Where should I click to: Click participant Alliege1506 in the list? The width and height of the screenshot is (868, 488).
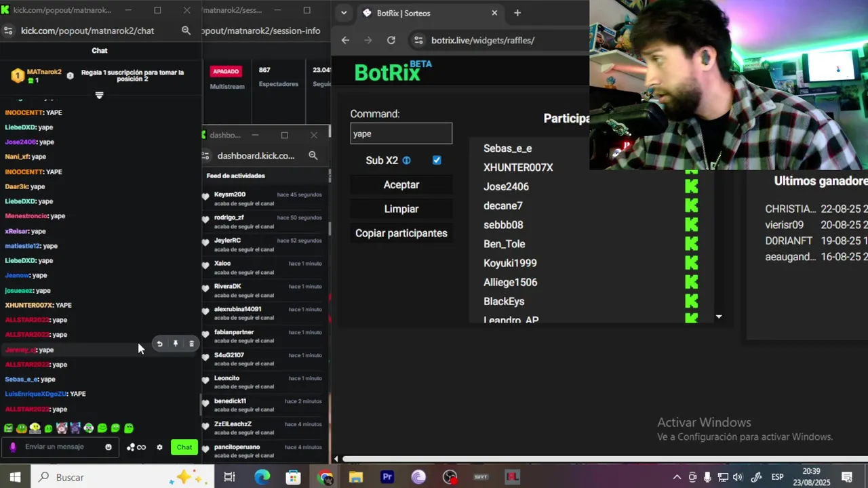pos(510,282)
